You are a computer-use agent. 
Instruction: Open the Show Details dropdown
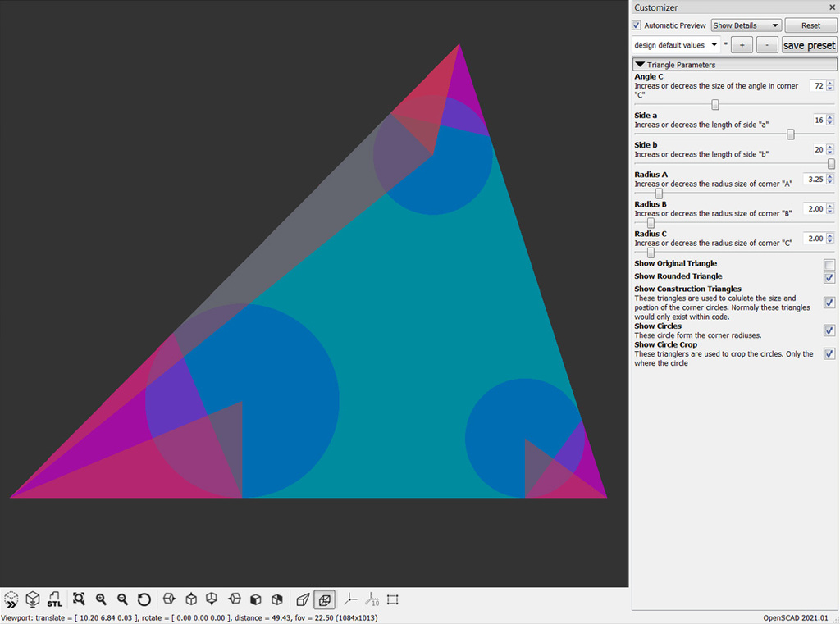[x=746, y=25]
